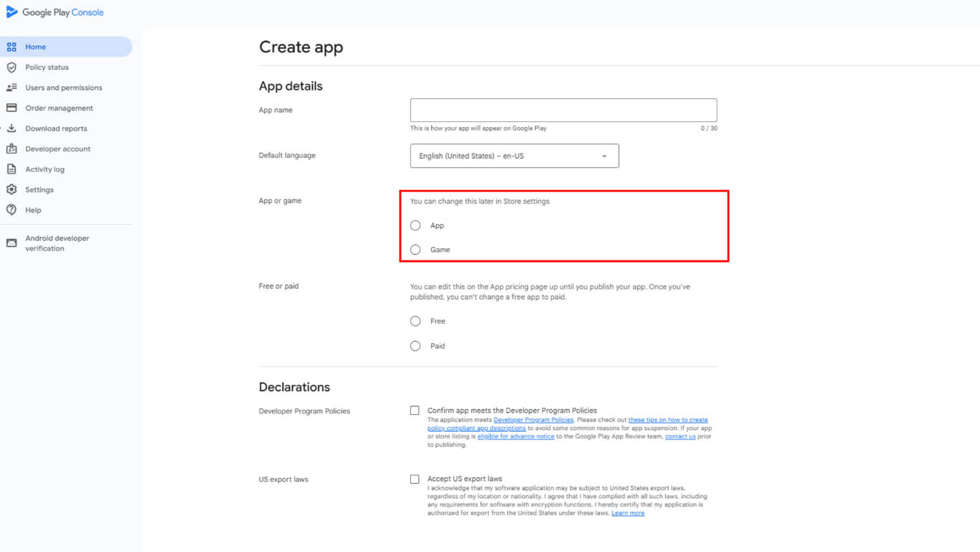Open Settings gear icon in sidebar
Viewport: 980px width, 552px height.
click(11, 190)
